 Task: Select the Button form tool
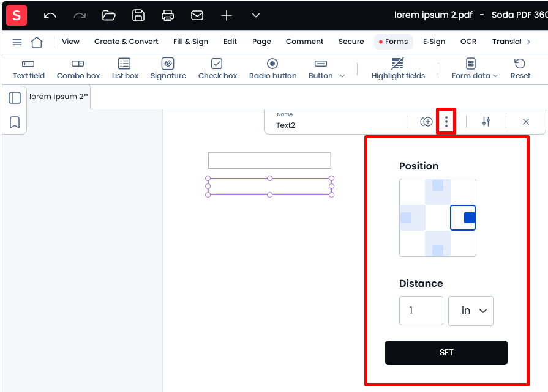pyautogui.click(x=320, y=68)
